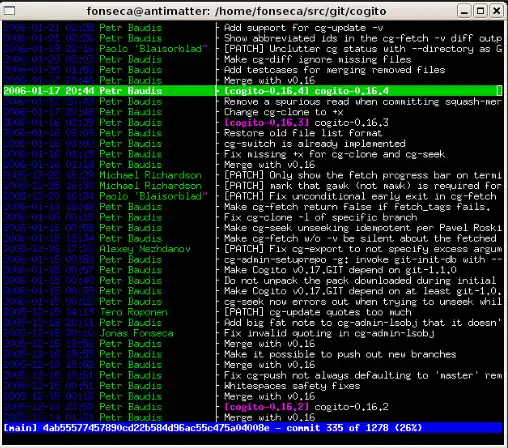Click the 'cogito-0.16.3' commit title text
The image size is (508, 448).
pyautogui.click(x=351, y=123)
